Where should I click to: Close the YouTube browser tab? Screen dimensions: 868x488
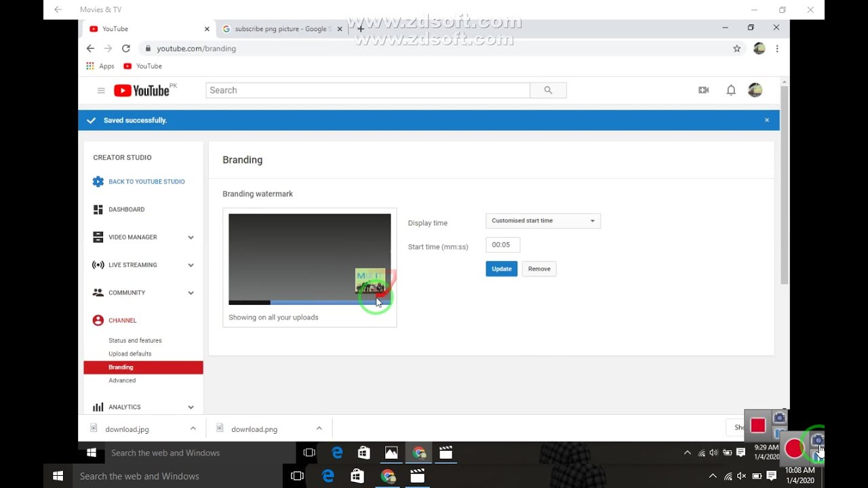coord(207,29)
